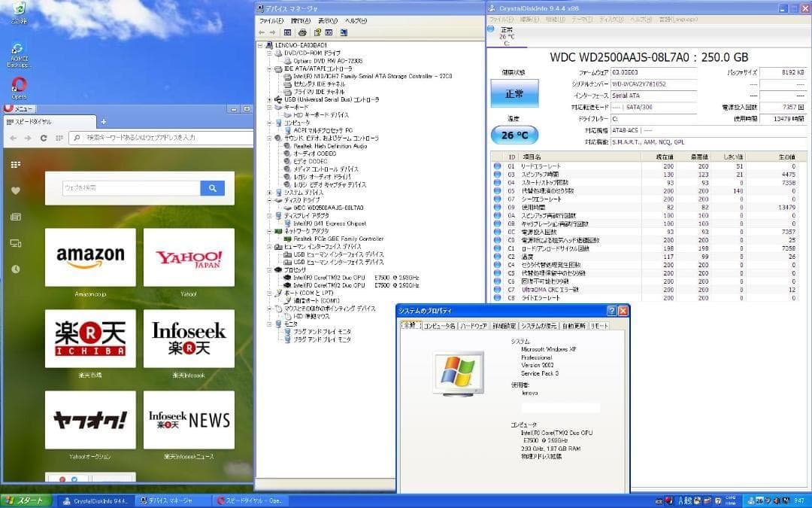The width and height of the screenshot is (812, 508).
Task: Click the Opera address bar field
Action: [161, 138]
